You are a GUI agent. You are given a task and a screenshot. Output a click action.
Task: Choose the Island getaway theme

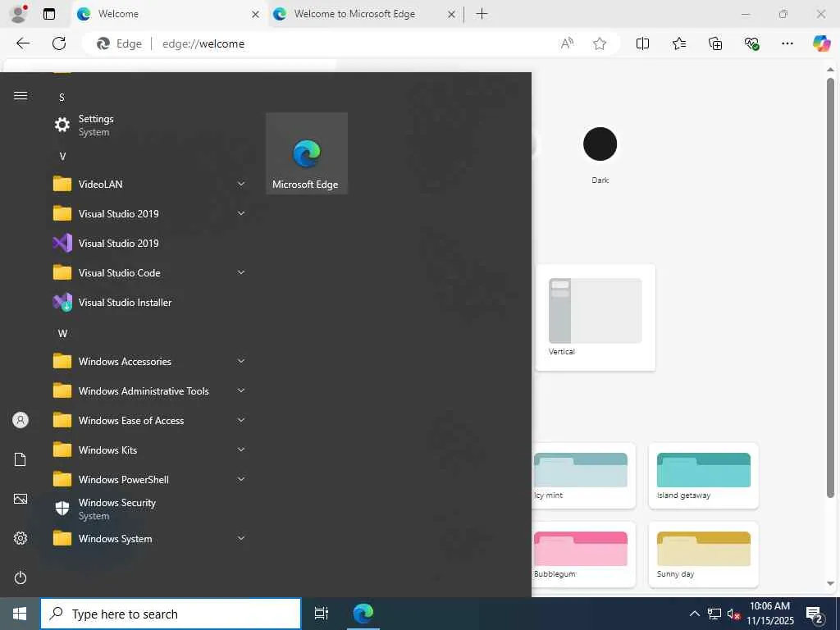703,476
